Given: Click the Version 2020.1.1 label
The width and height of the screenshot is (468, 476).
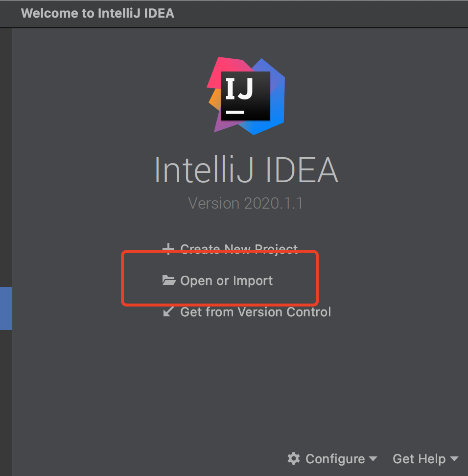Looking at the screenshot, I should click(245, 203).
